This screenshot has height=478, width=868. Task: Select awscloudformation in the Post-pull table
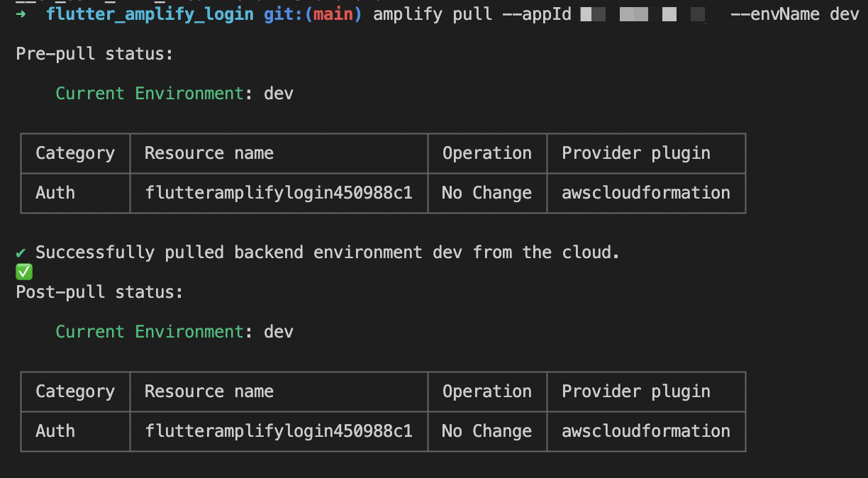645,430
